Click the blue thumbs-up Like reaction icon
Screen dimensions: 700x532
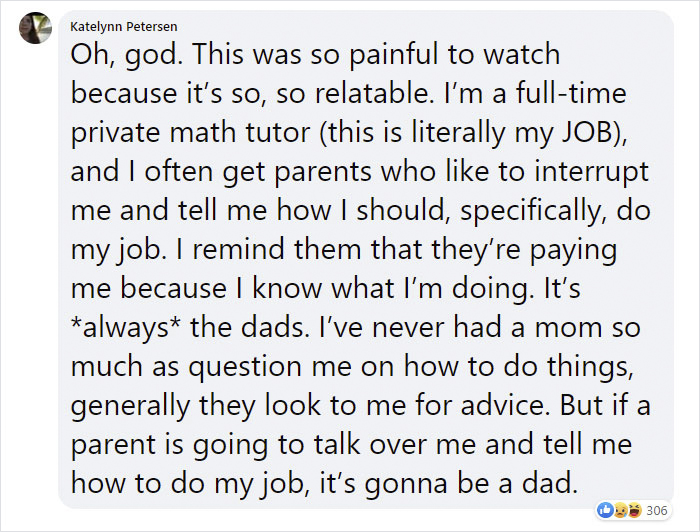tap(603, 510)
